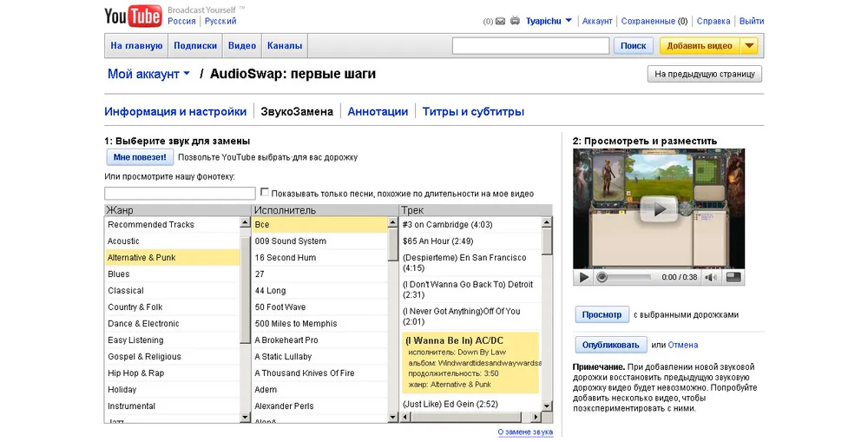Expand the Tyapichu user dropdown
The image size is (868, 442).
pos(569,21)
